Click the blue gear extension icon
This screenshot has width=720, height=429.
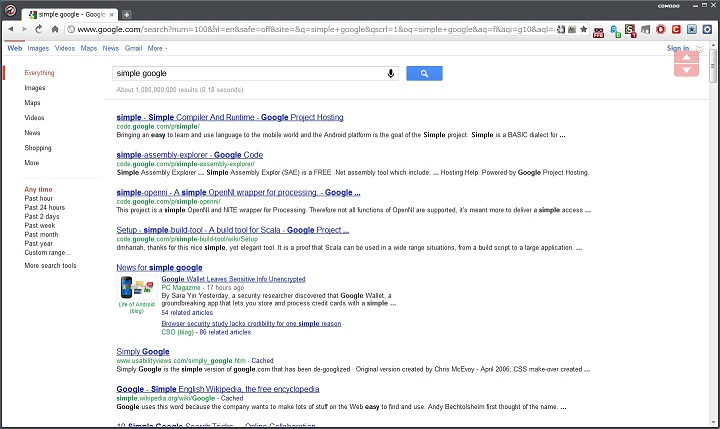click(707, 29)
